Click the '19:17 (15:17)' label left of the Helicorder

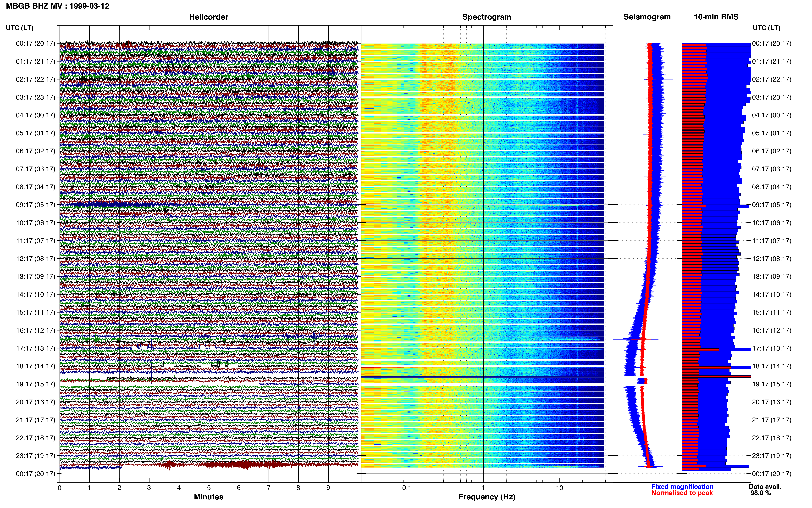pos(36,384)
